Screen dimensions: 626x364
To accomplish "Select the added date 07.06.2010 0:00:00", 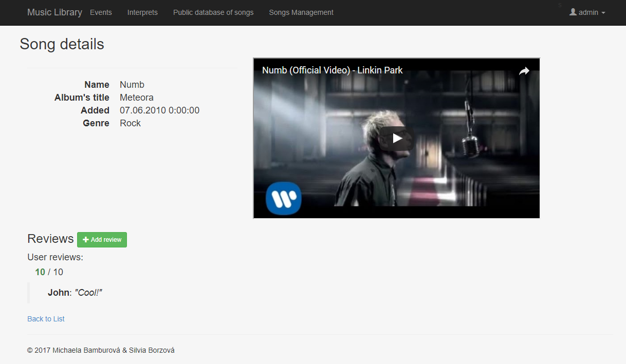I will 159,110.
